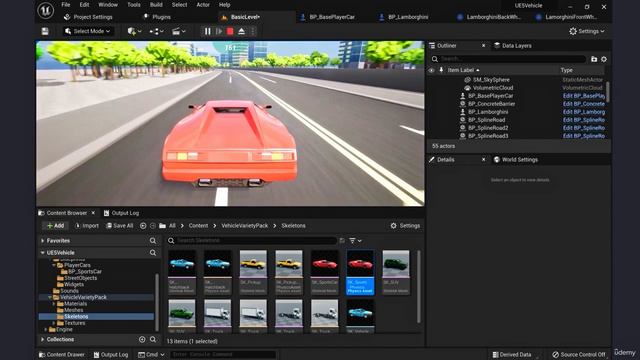Collapse the UESVehicle tree section

tap(42, 253)
